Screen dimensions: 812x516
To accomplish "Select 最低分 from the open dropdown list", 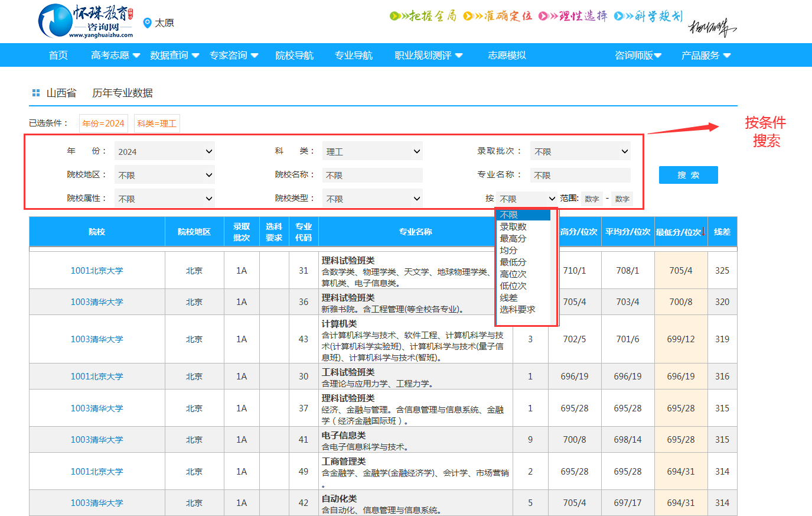I will [x=513, y=262].
